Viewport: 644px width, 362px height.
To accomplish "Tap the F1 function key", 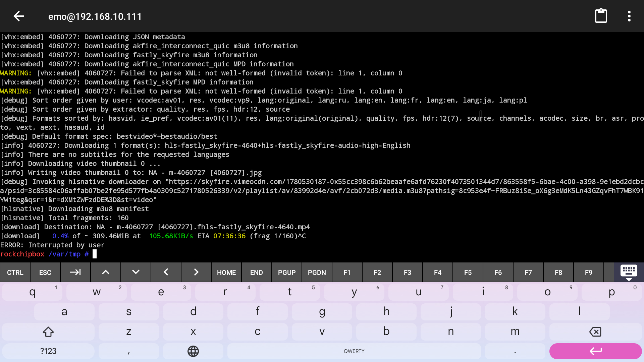I will point(347,273).
